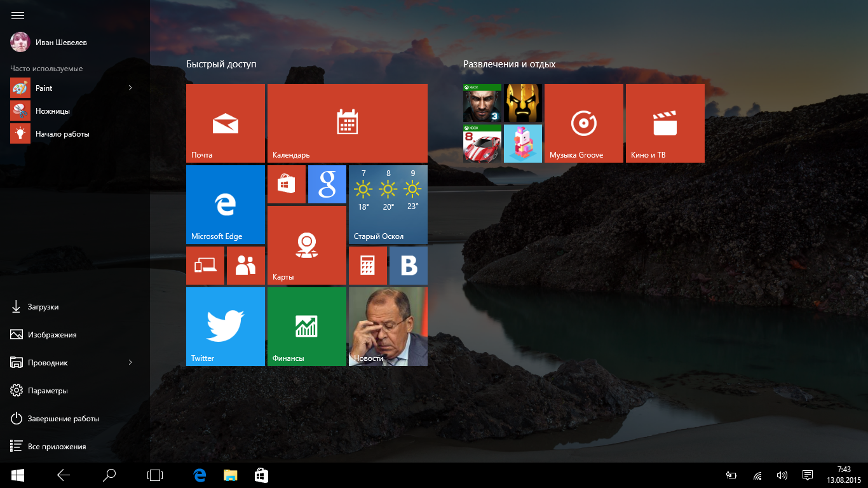Image resolution: width=868 pixels, height=488 pixels.
Task: Click volume speaker tray icon
Action: 782,475
